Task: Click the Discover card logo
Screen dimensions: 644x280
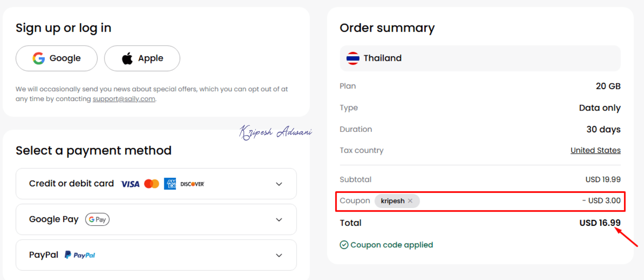Action: [192, 184]
